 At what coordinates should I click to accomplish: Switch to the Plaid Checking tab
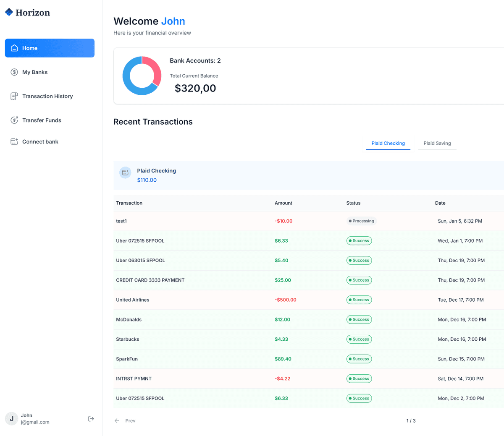click(388, 143)
